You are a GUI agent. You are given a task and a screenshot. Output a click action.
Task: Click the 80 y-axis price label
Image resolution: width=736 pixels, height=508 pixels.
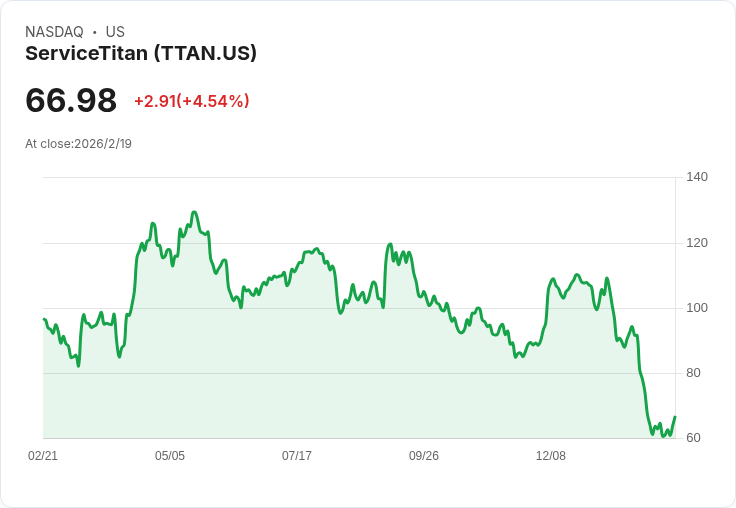coord(693,373)
